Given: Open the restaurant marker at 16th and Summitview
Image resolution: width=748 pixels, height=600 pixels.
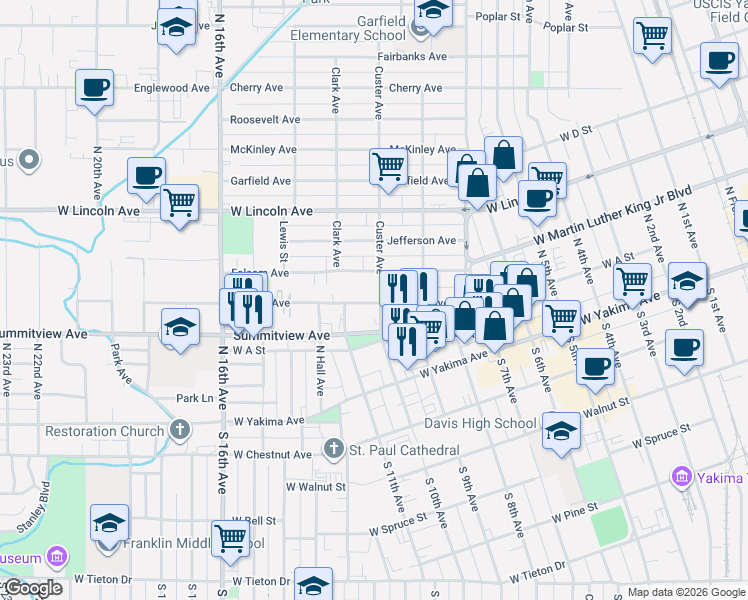Looking at the screenshot, I should (x=253, y=311).
